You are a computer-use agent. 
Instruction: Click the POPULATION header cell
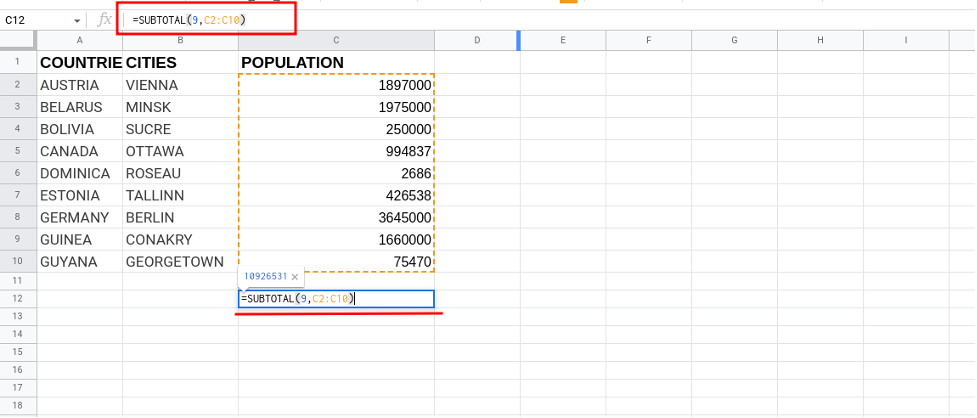click(x=336, y=62)
